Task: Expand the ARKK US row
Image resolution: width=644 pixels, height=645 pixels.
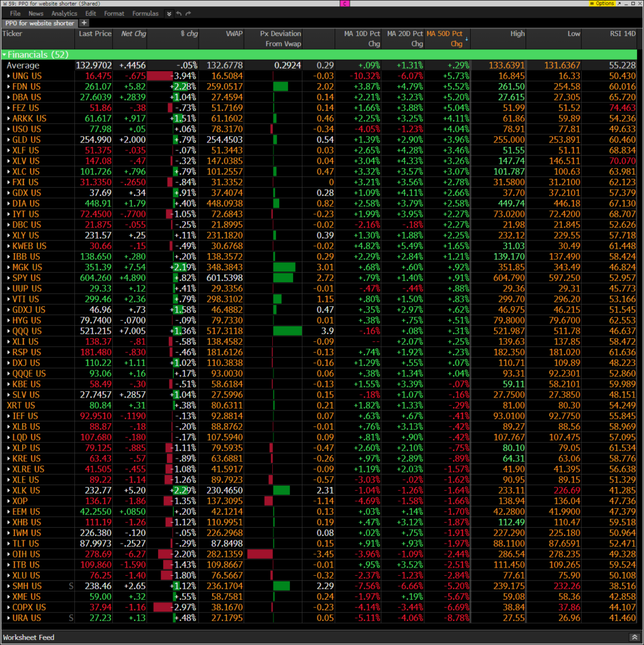Action: (8, 118)
